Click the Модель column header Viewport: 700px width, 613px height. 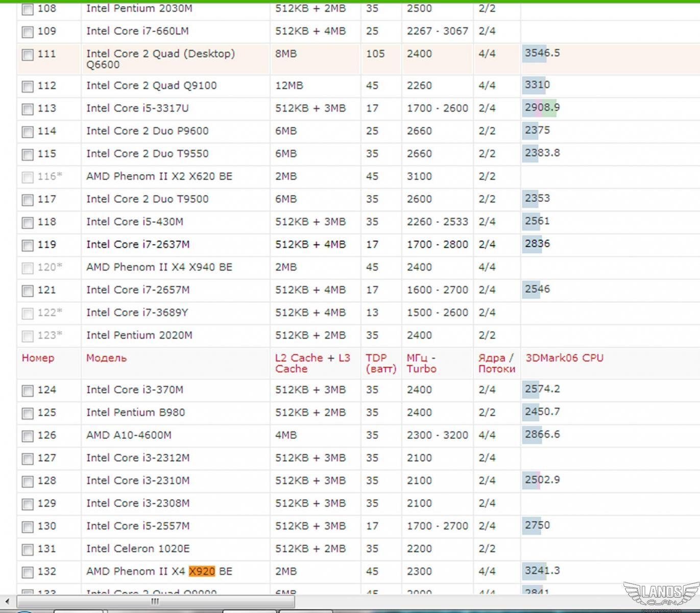(106, 358)
